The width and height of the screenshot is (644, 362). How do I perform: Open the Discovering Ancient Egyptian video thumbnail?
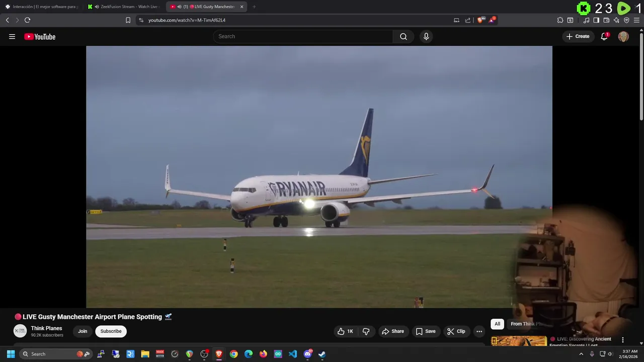[x=519, y=341]
